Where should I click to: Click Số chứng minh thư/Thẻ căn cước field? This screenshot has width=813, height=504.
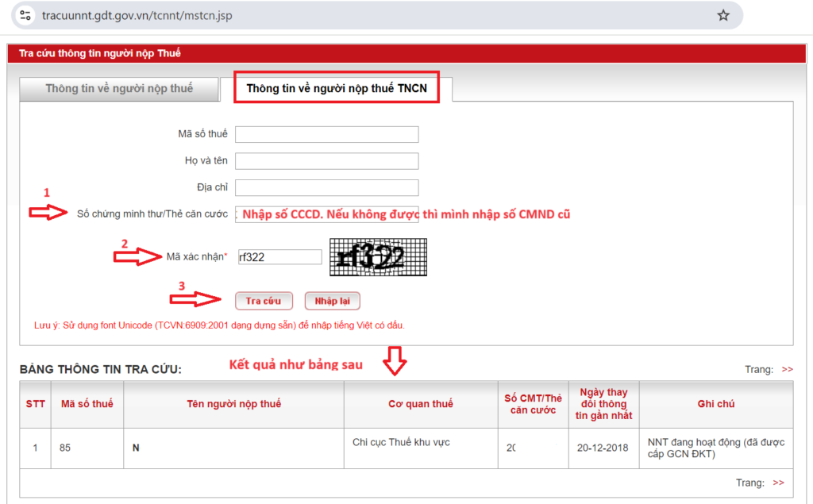coord(326,214)
